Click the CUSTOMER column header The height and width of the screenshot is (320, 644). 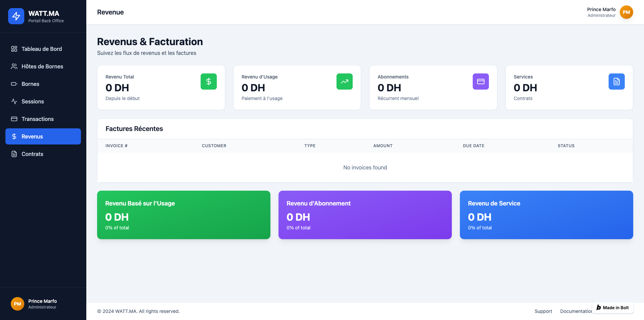[214, 146]
